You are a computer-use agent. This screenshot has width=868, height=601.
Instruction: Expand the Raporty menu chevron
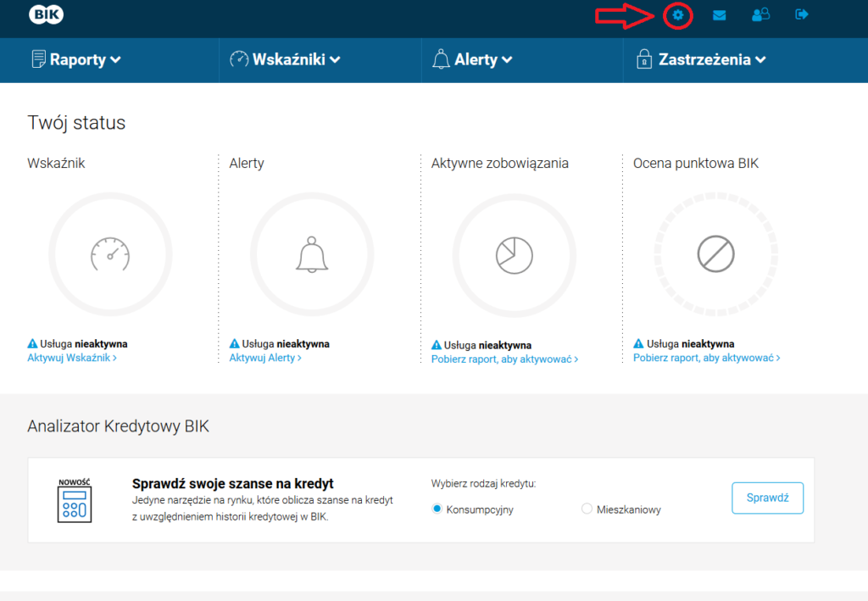(x=115, y=59)
